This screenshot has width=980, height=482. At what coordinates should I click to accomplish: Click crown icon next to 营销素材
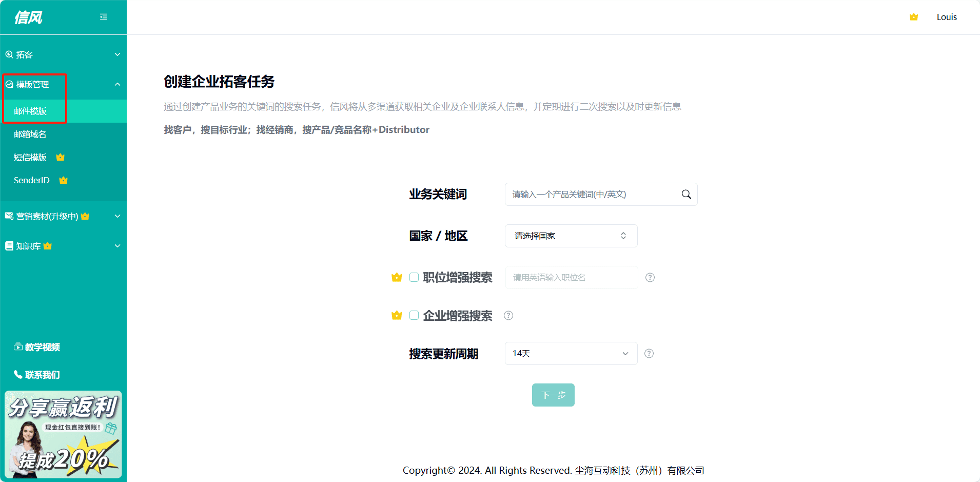[85, 216]
